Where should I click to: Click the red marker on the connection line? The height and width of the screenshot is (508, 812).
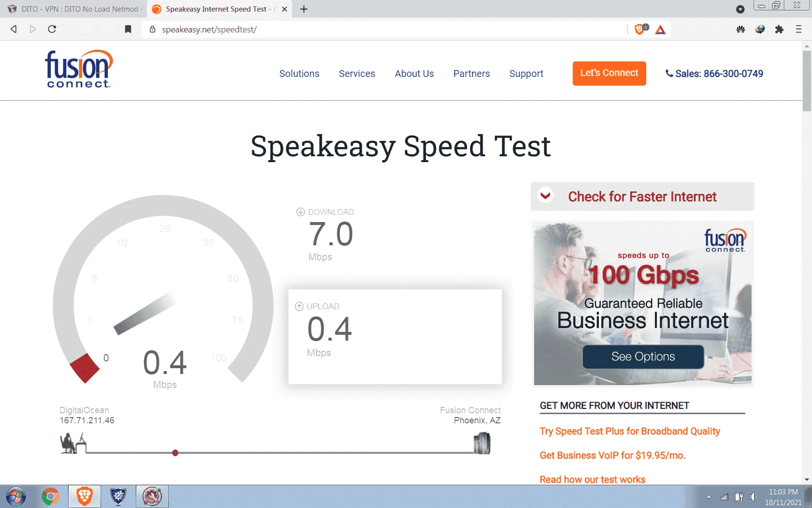[x=175, y=453]
